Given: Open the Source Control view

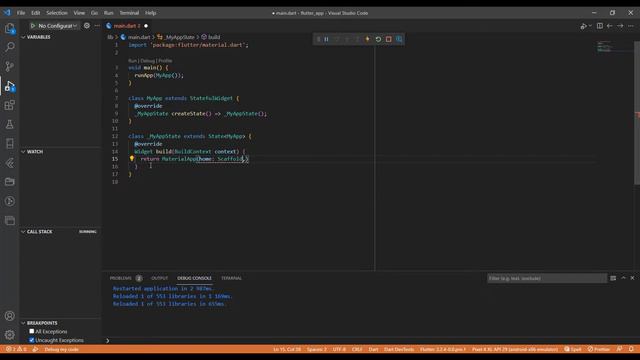Looking at the screenshot, I should point(10,66).
